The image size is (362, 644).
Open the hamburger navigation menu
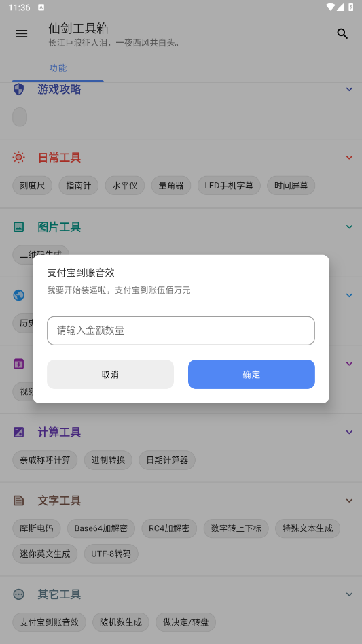(22, 34)
